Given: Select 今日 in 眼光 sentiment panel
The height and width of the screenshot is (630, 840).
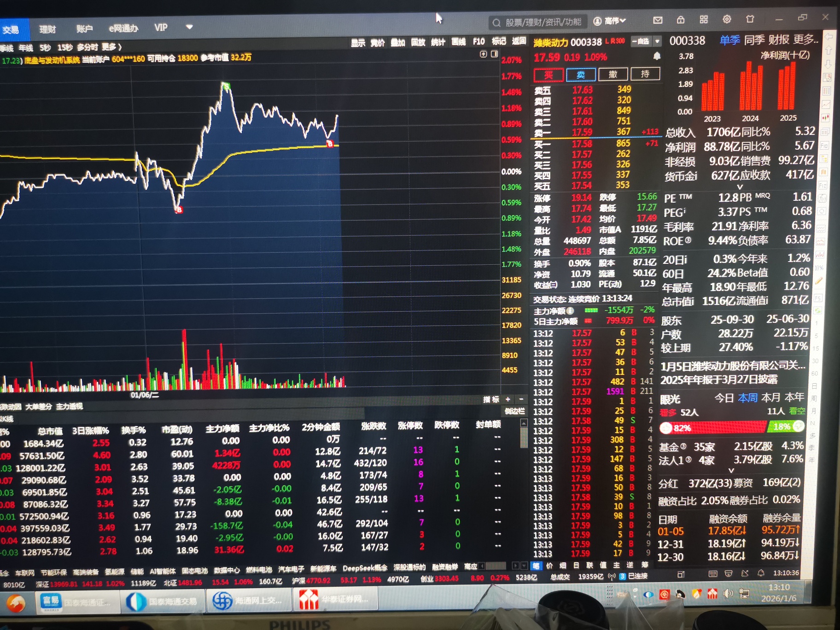Looking at the screenshot, I should click(723, 398).
